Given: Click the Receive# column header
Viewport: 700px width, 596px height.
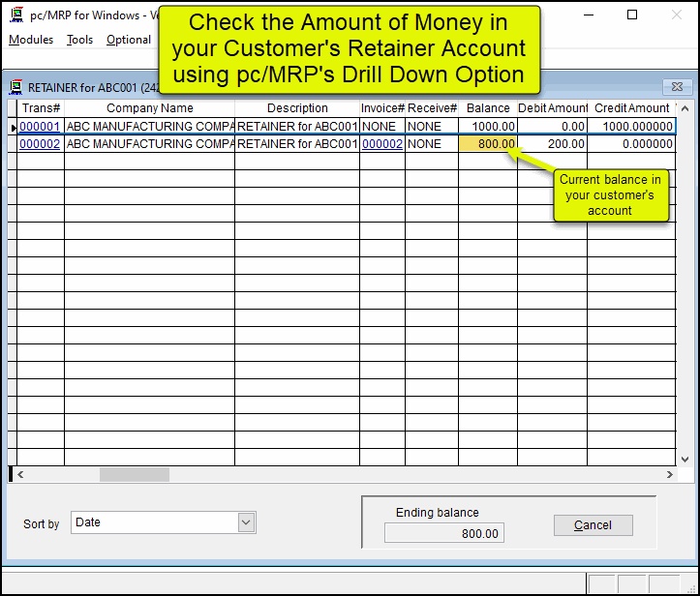Looking at the screenshot, I should pos(432,108).
